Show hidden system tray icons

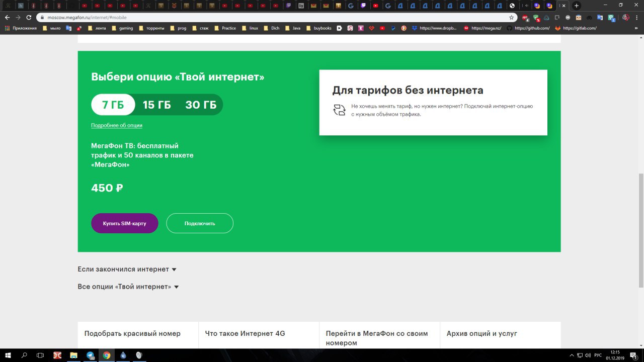pyautogui.click(x=572, y=355)
